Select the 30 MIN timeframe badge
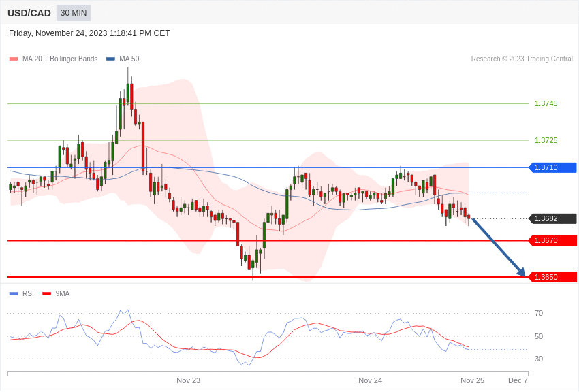 [74, 13]
